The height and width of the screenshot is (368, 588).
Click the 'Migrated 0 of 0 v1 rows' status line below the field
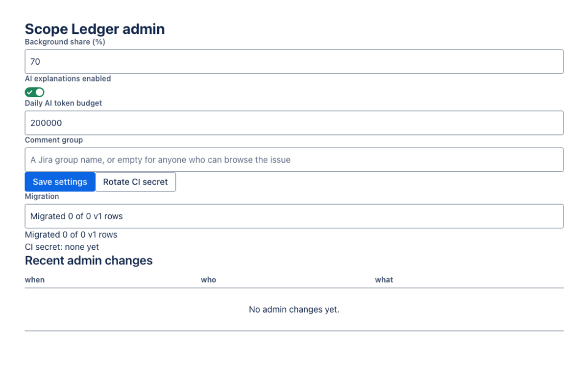point(71,235)
